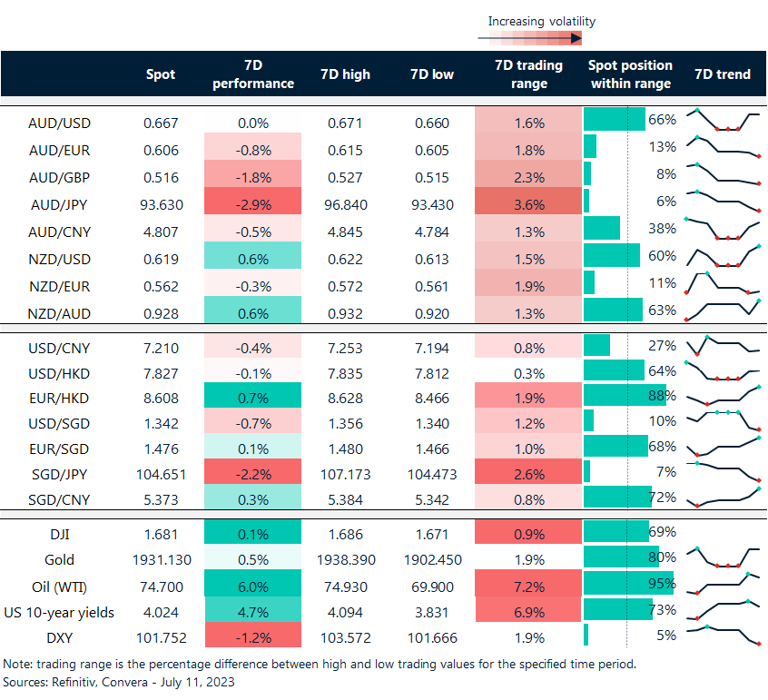
Task: Expand the Spot column header
Action: click(161, 74)
